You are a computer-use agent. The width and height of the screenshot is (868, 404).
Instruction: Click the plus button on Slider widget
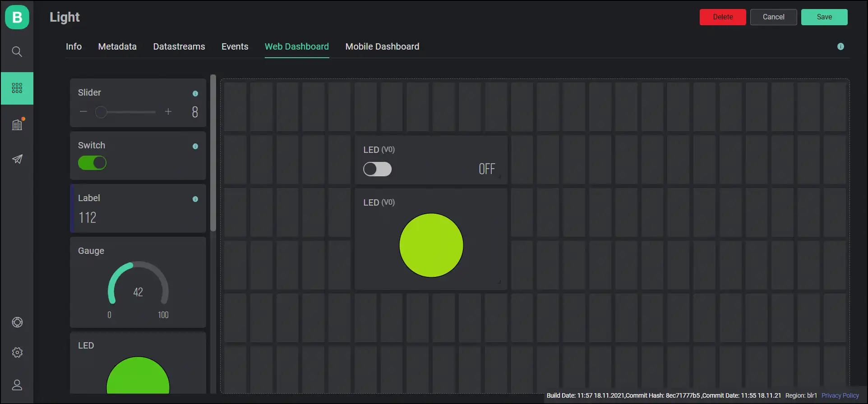[x=168, y=112]
